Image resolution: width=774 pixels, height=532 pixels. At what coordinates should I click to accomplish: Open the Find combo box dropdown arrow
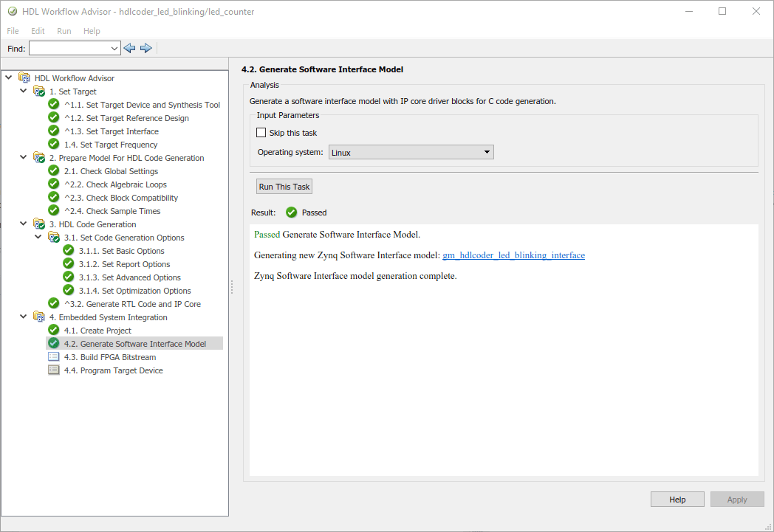pyautogui.click(x=114, y=48)
